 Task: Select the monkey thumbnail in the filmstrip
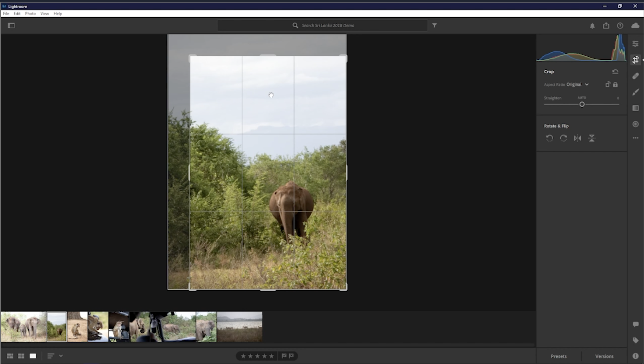[x=77, y=326]
